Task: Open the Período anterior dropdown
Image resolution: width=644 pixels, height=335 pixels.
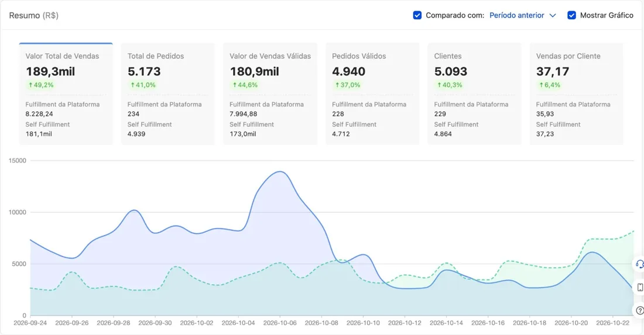Action: coord(522,15)
